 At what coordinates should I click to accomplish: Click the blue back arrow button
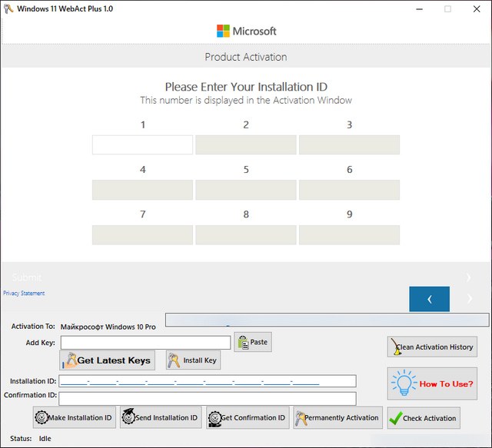coord(429,299)
